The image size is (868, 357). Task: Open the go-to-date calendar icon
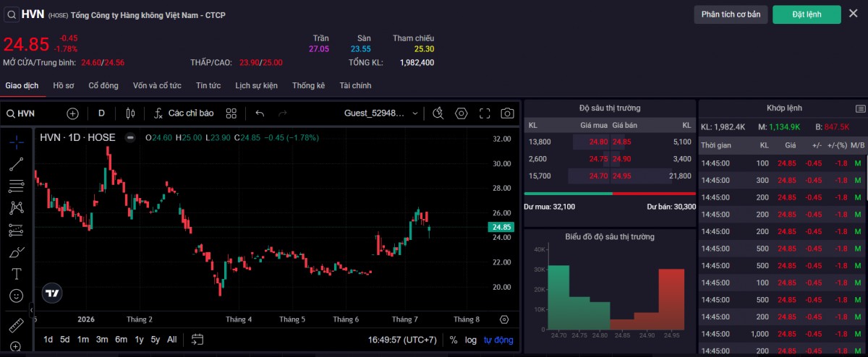click(197, 340)
